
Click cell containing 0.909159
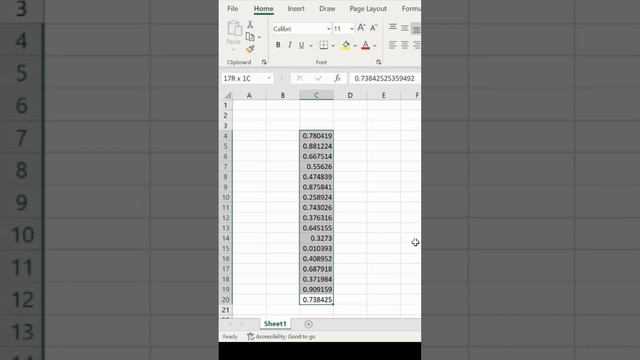tap(316, 289)
